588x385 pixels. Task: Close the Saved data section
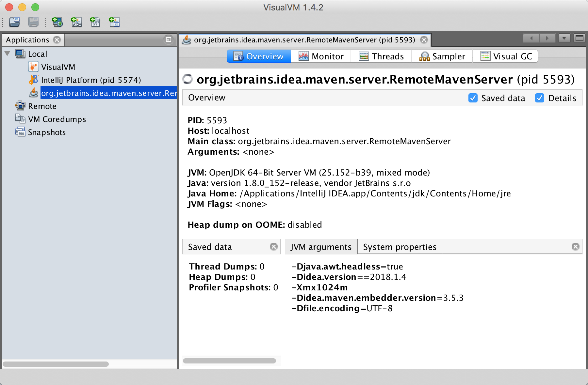(x=274, y=247)
